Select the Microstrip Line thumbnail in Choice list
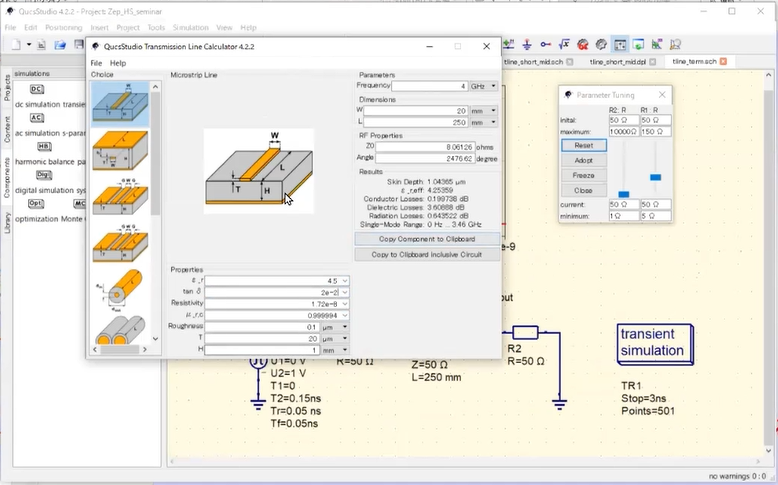Viewport: 778px width, 485px height. 120,104
